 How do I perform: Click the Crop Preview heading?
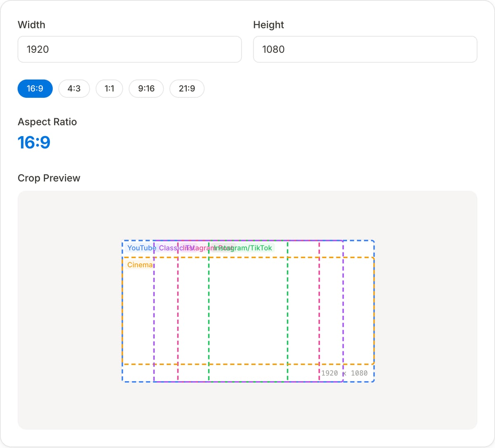pyautogui.click(x=49, y=178)
